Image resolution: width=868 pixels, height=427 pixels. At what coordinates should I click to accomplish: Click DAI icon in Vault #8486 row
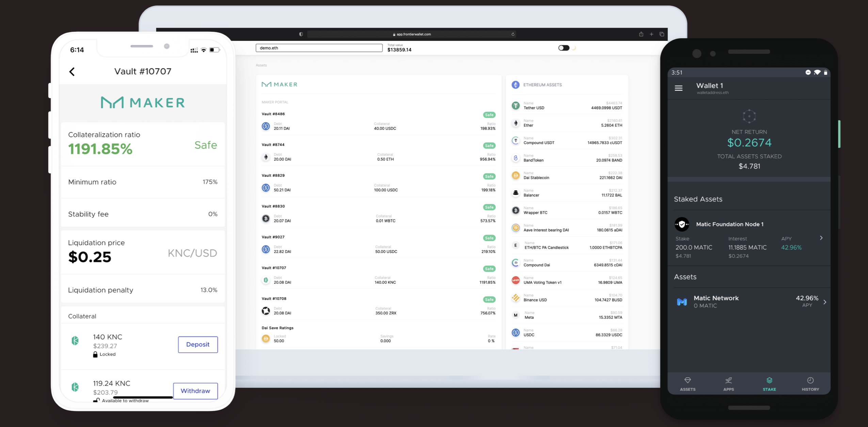(266, 126)
